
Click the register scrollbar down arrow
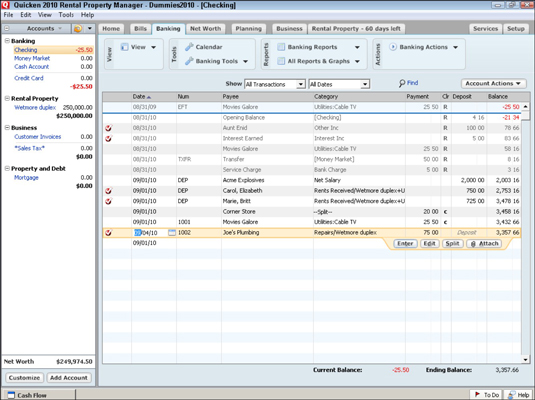coord(525,359)
